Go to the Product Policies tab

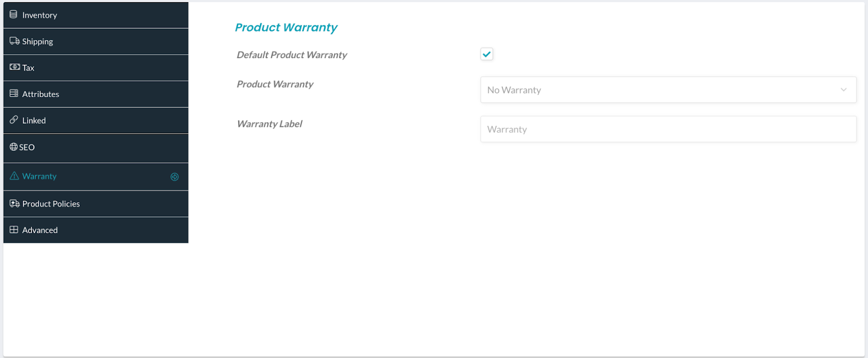[x=96, y=204]
